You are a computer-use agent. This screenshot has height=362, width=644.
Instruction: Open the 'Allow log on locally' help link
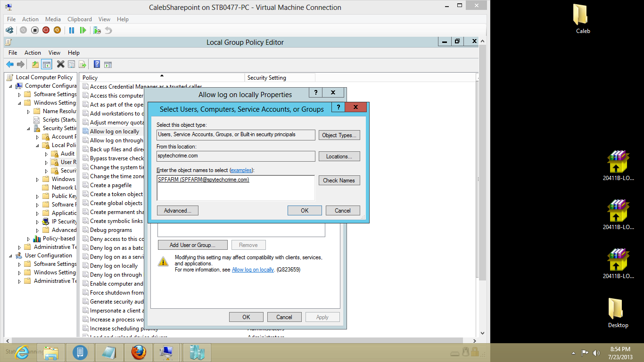(x=253, y=270)
